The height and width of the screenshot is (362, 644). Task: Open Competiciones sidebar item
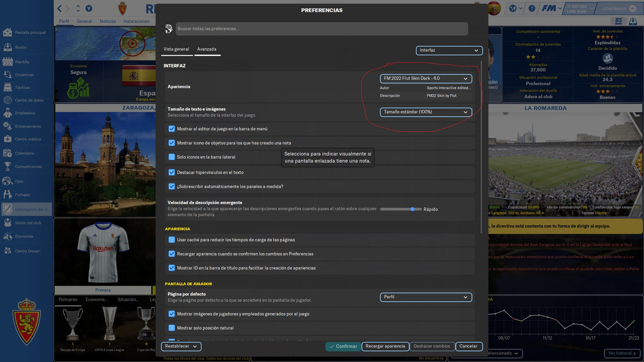[27, 166]
